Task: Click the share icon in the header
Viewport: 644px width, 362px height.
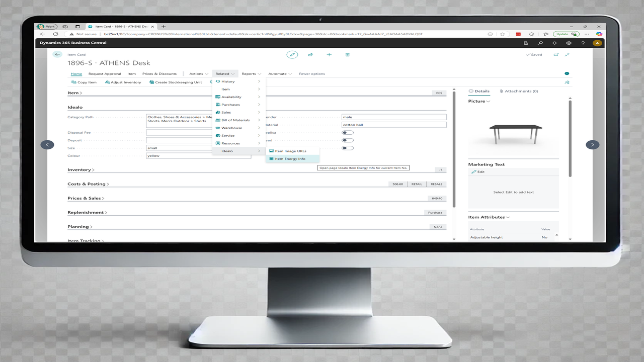Action: point(310,54)
